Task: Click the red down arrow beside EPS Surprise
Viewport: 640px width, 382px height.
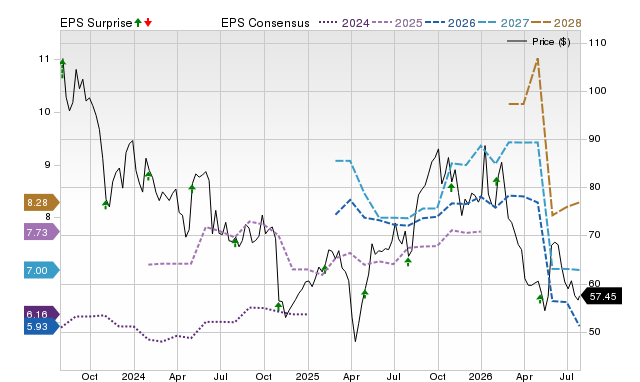Action: pyautogui.click(x=148, y=23)
